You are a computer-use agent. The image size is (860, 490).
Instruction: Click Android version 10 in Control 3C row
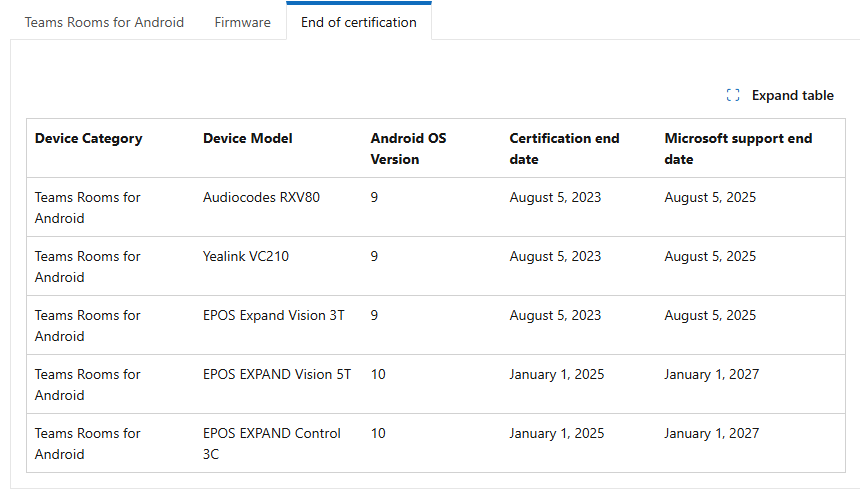click(378, 433)
